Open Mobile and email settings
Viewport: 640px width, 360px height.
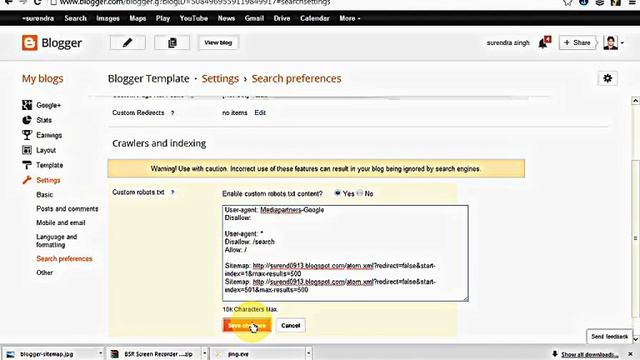pos(61,222)
